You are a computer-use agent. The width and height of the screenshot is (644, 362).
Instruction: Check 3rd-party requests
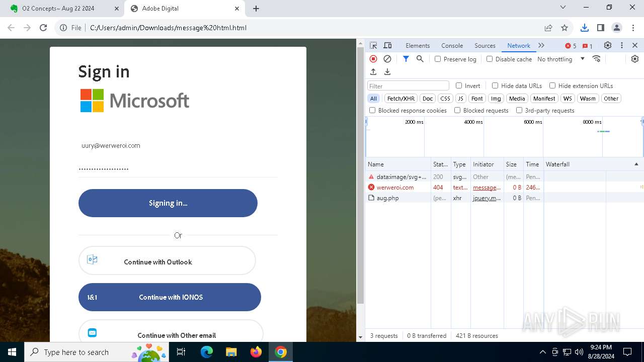[x=519, y=110]
